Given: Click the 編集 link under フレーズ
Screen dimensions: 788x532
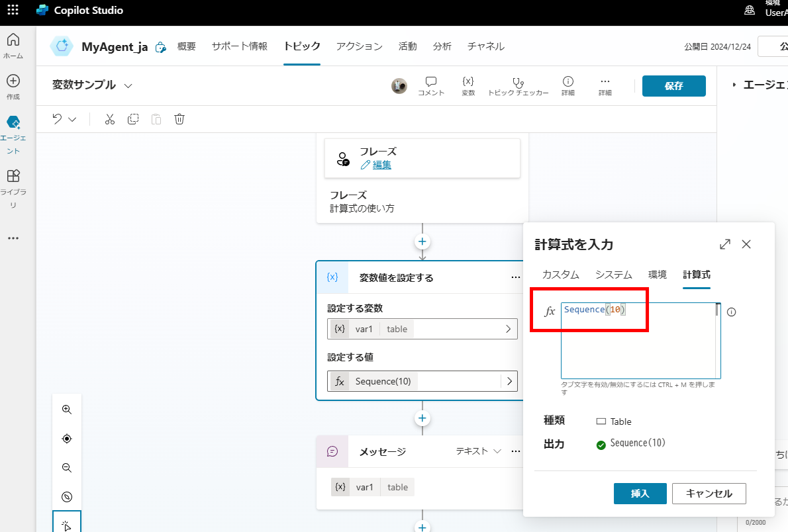Looking at the screenshot, I should pos(381,165).
